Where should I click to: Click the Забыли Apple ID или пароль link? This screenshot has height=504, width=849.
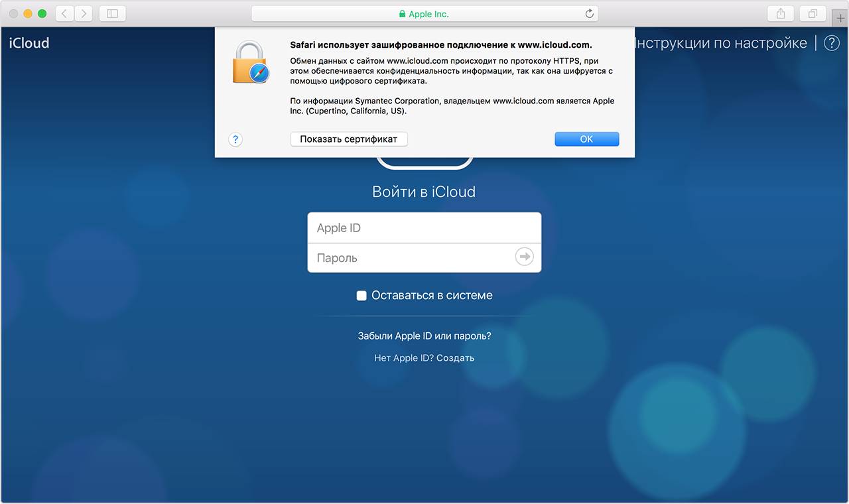click(424, 336)
